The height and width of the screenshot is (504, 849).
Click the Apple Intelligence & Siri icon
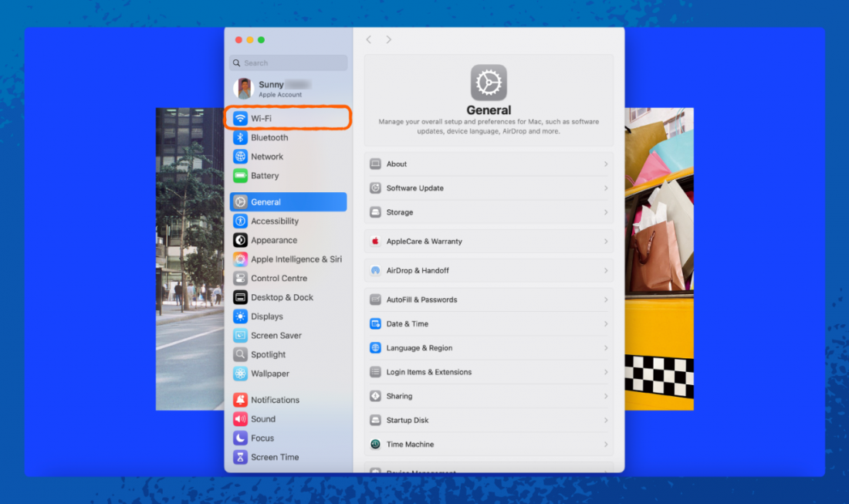coord(240,259)
